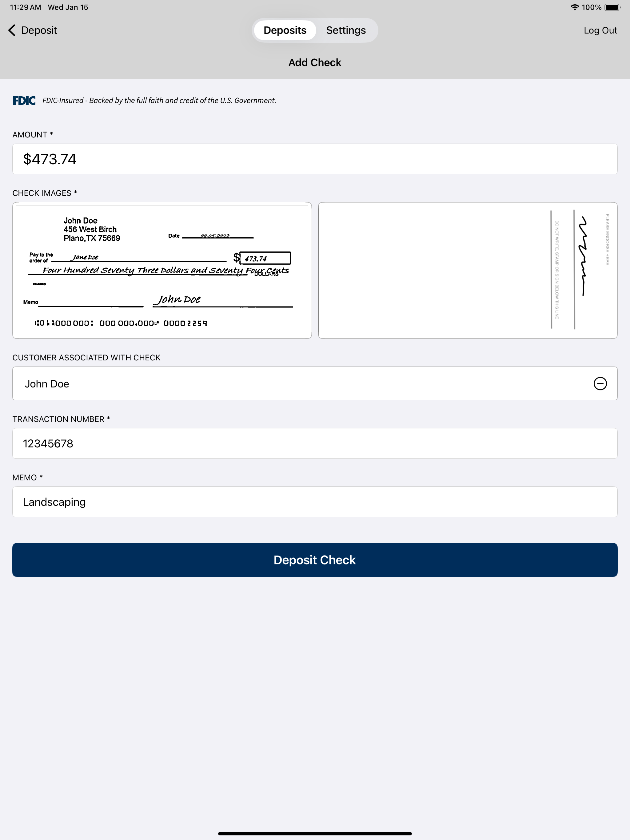Tap the battery indicator icon
Image resolution: width=630 pixels, height=840 pixels.
point(612,7)
